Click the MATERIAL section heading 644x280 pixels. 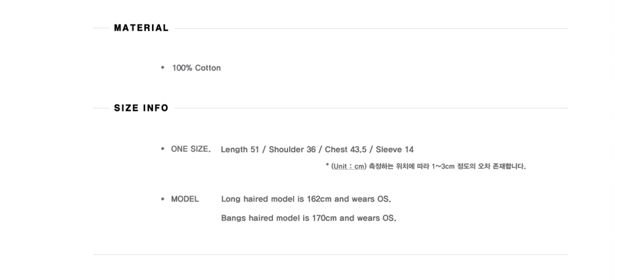[x=142, y=28]
